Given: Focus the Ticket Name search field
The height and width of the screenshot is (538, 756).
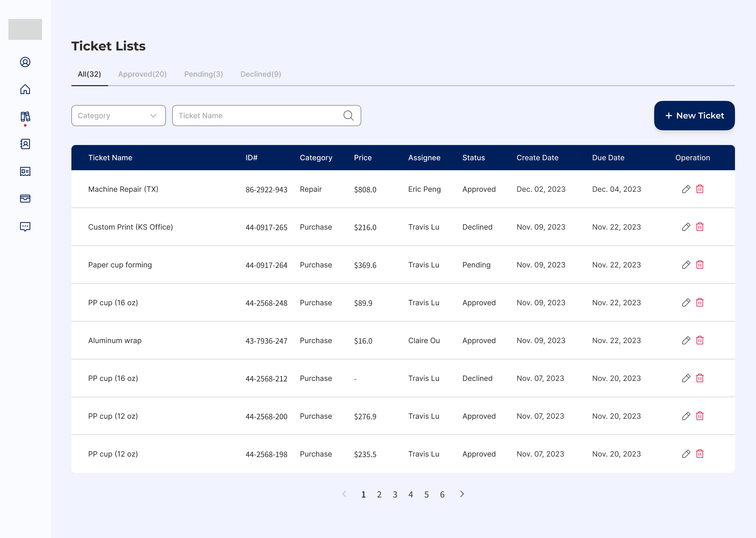Looking at the screenshot, I should click(x=266, y=116).
